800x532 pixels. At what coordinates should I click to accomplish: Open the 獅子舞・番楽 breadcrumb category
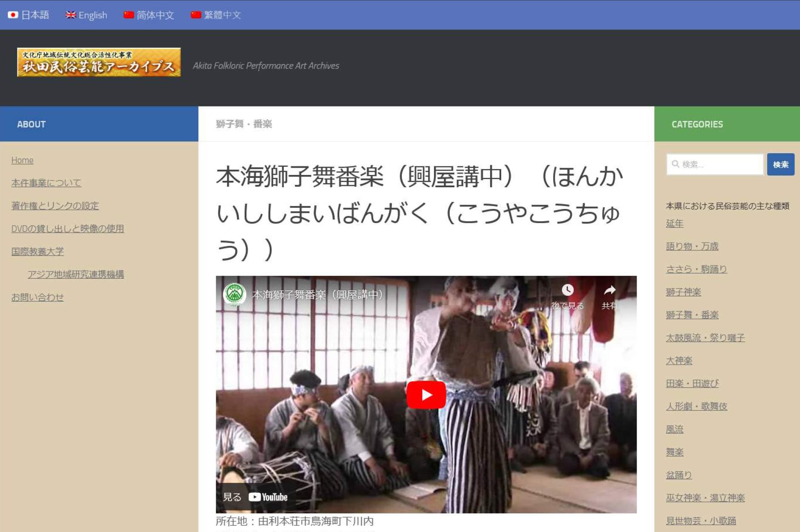(244, 124)
